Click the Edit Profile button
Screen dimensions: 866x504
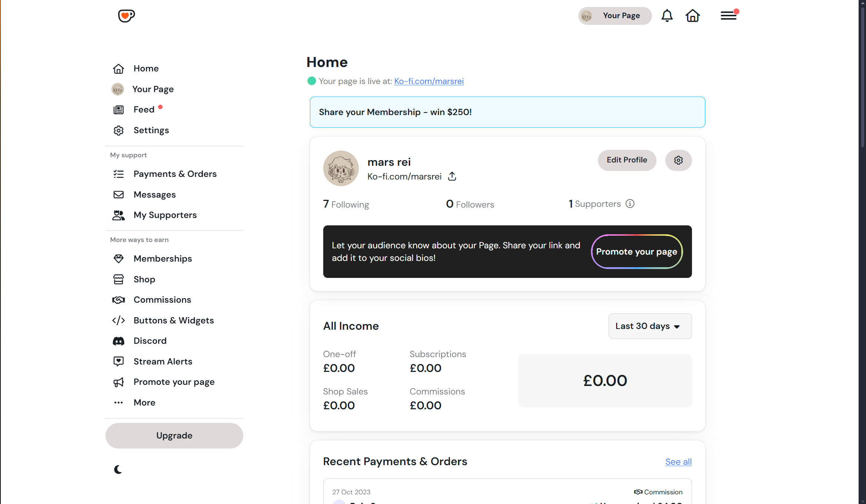627,160
